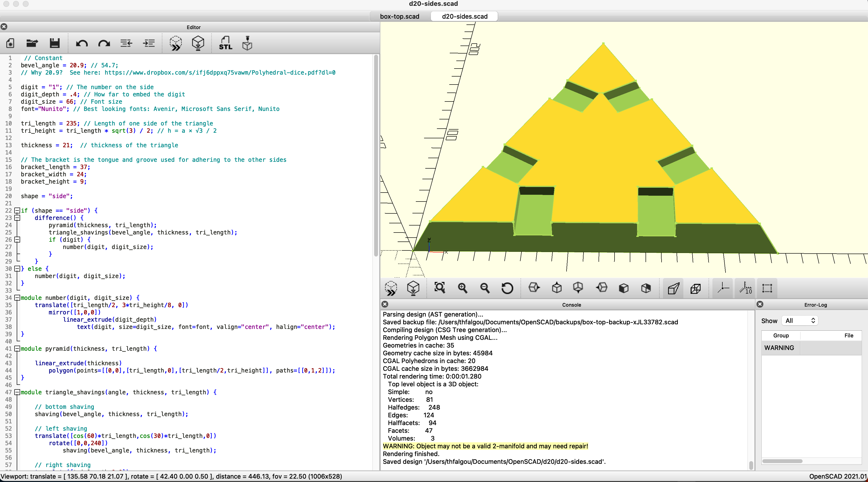Image resolution: width=868 pixels, height=482 pixels.
Task: Toggle indent right in editor toolbar
Action: 149,42
